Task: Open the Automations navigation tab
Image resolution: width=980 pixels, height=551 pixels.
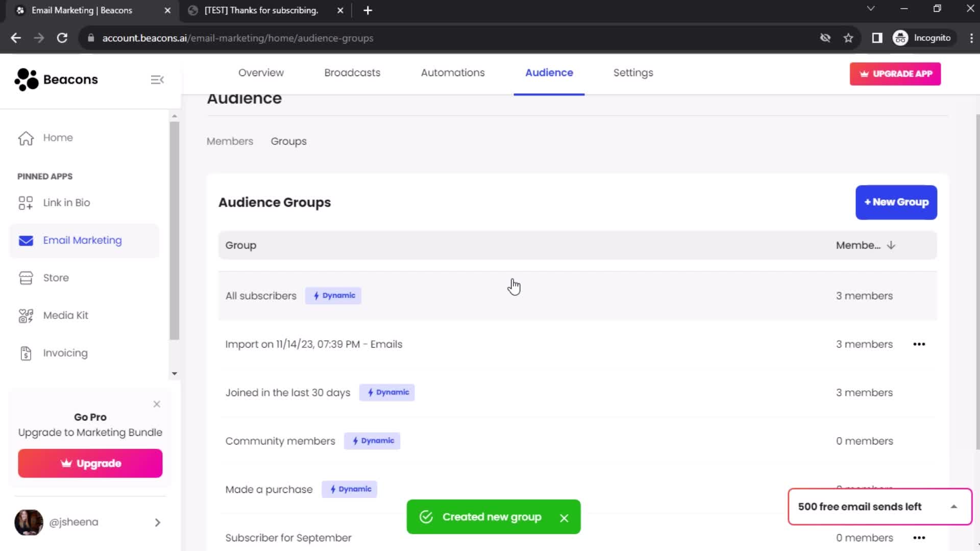Action: [x=452, y=72]
